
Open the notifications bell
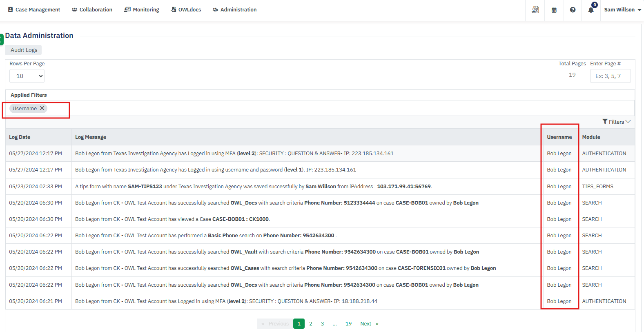point(591,10)
